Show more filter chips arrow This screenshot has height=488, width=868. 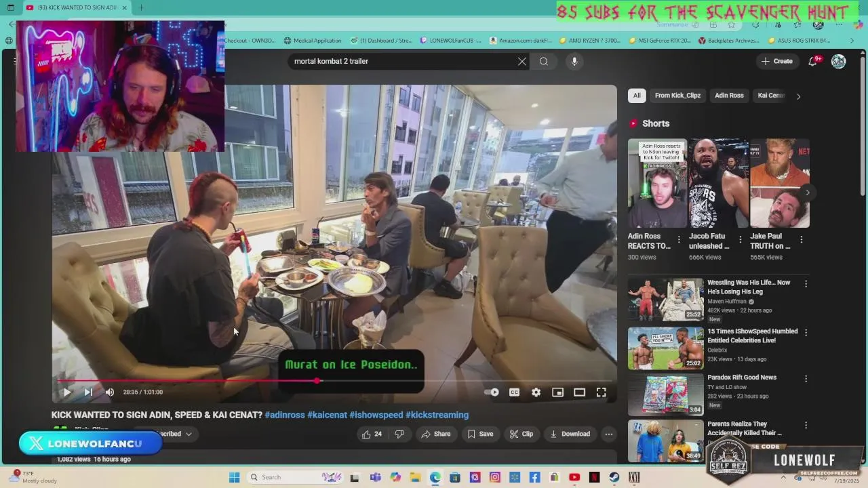798,96
